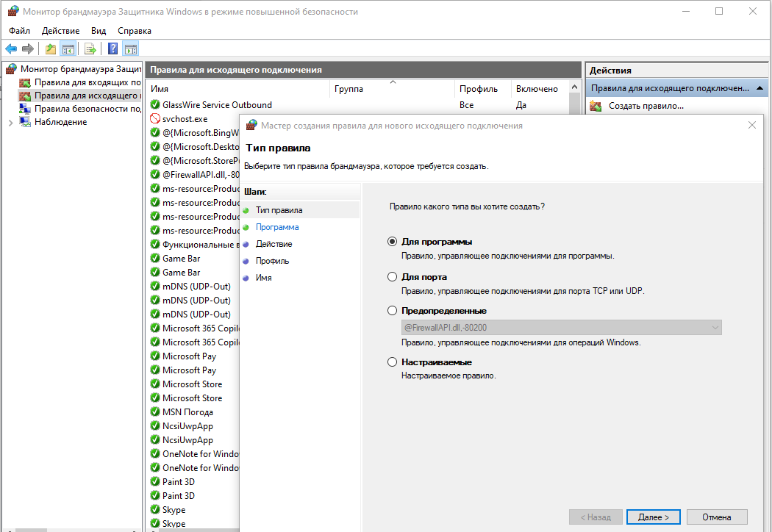
Task: Click the up-one-level folder toolbar icon
Action: [51, 48]
